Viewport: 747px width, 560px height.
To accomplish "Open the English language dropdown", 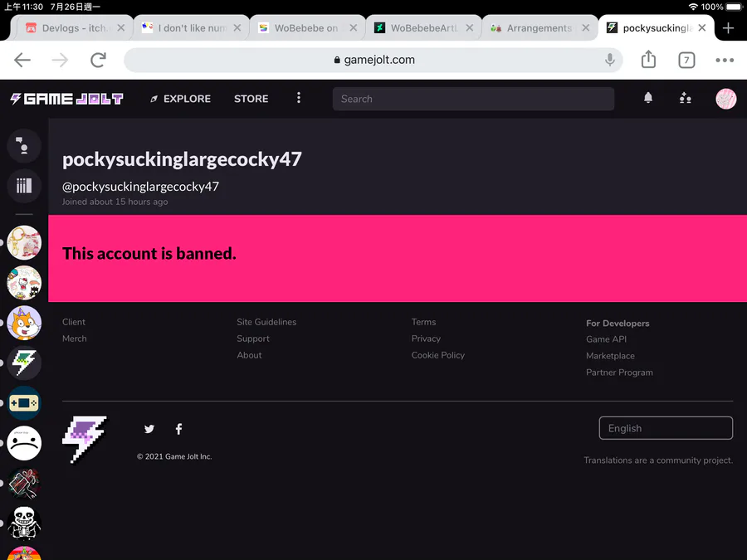I will [666, 428].
